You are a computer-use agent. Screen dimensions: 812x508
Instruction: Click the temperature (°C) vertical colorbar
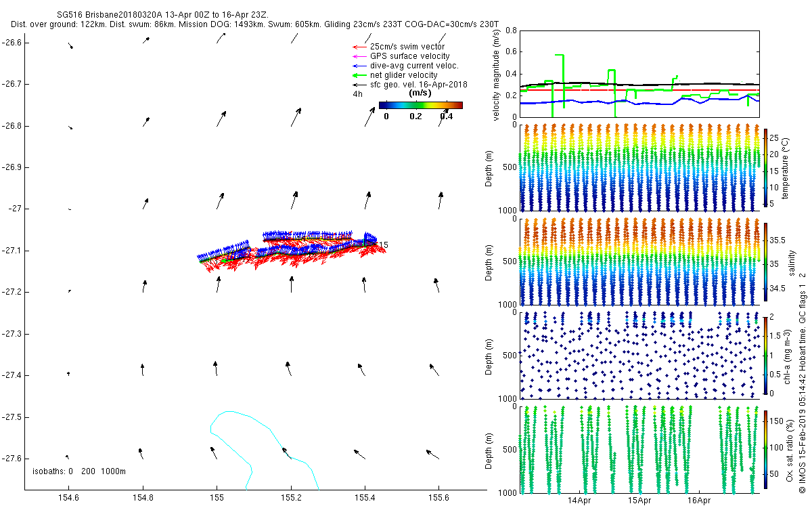click(x=765, y=167)
